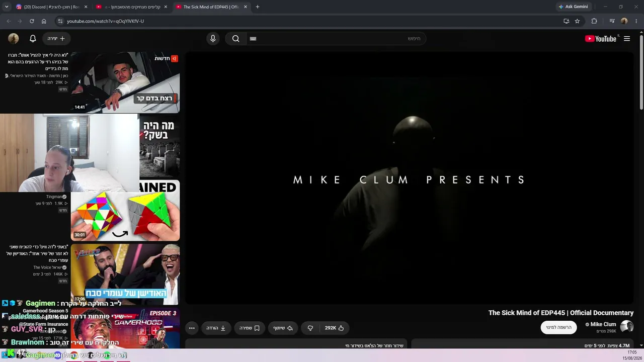Screen dimensions: 644x362
Task: Like the video with 292K thumbs up
Action: coord(334,328)
